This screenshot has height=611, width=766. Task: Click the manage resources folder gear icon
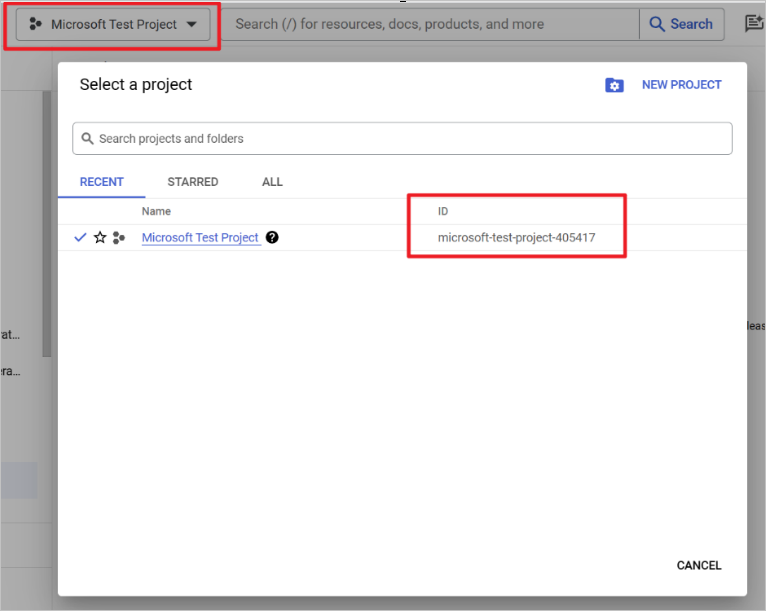click(614, 85)
